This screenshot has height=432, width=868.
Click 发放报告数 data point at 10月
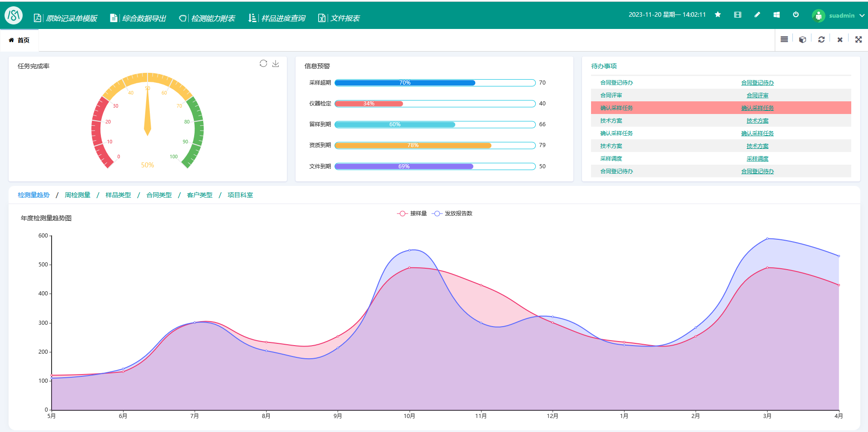pos(410,250)
